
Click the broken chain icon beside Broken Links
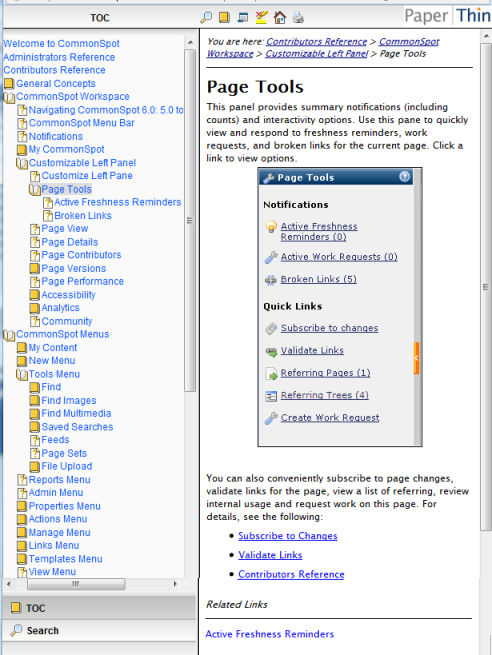[271, 279]
